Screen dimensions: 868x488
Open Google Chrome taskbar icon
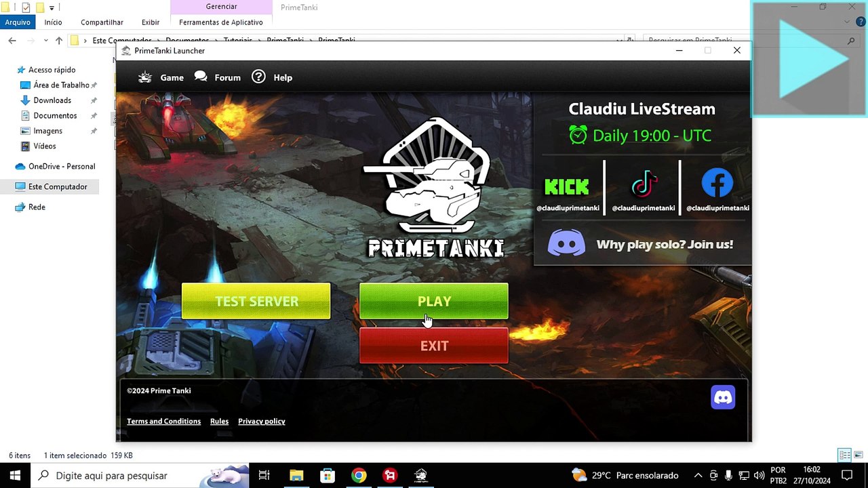pyautogui.click(x=359, y=475)
